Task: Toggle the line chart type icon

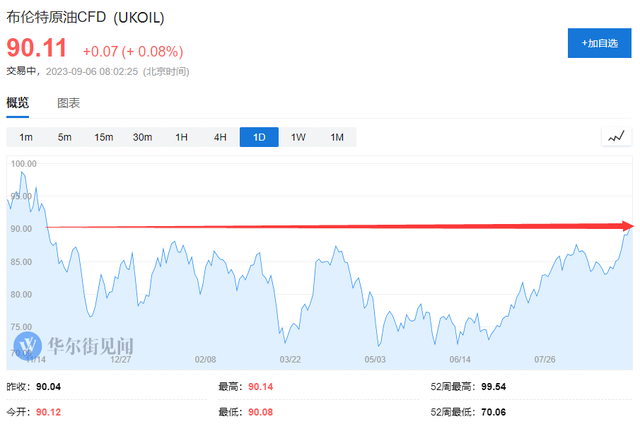Action: coord(616,137)
